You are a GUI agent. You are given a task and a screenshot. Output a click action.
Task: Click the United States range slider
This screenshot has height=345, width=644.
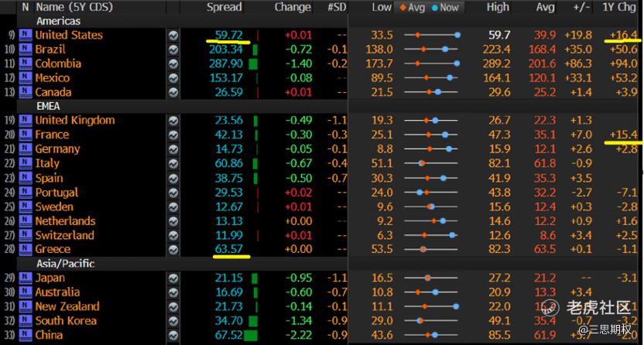pos(431,36)
